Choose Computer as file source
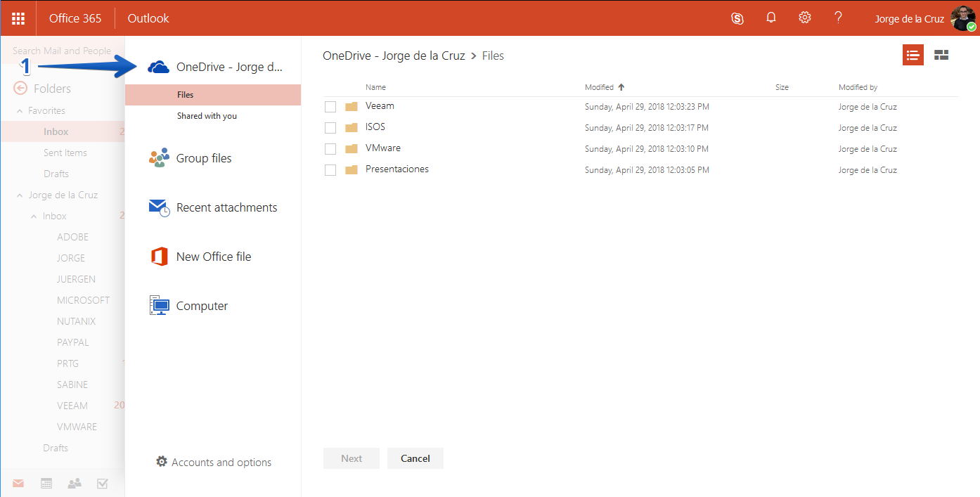 click(x=202, y=306)
